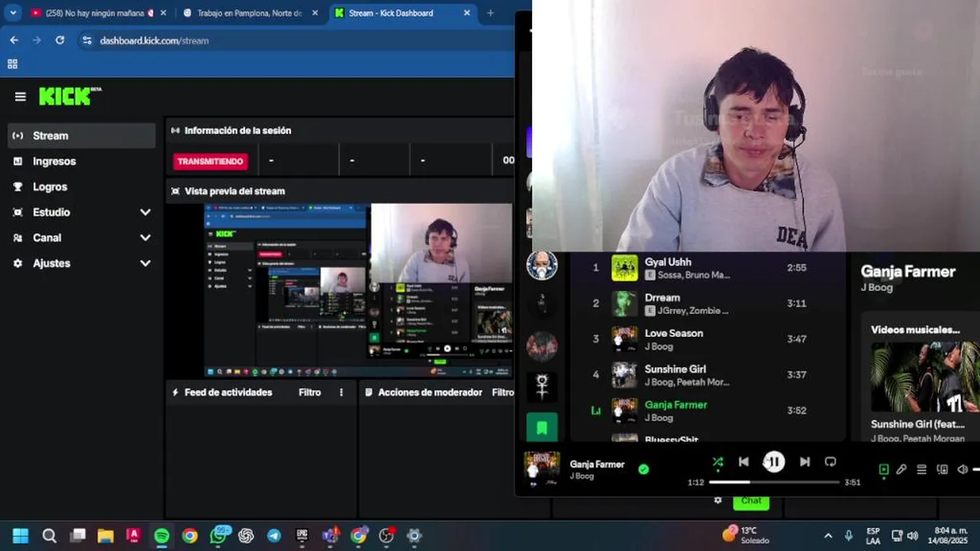
Task: Toggle shuffle in Spotify player
Action: pos(717,461)
